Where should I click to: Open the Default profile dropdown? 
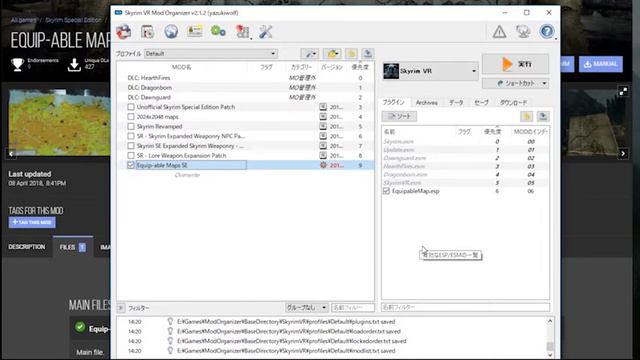pos(211,53)
